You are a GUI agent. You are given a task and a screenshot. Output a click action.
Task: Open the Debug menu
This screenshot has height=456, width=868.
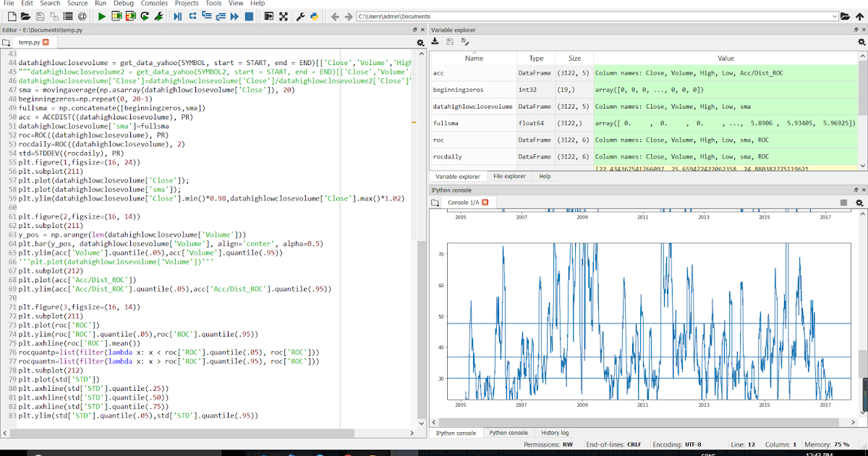pyautogui.click(x=124, y=4)
